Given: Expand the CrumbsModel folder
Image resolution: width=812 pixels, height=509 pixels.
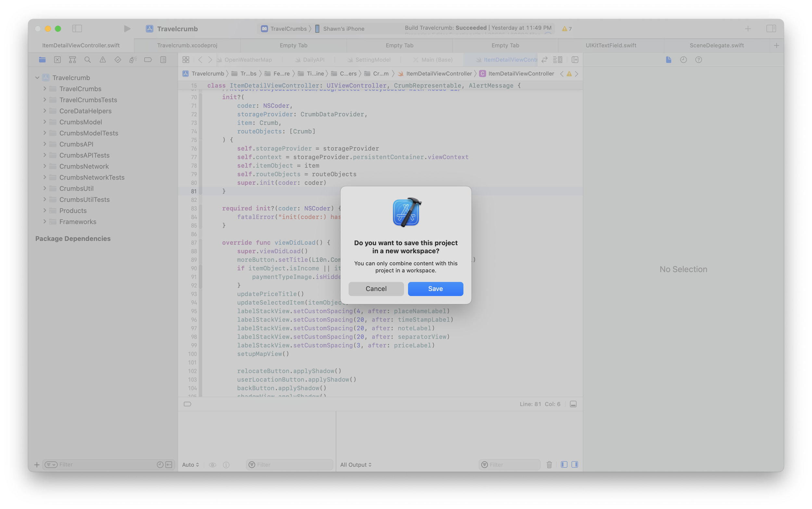Looking at the screenshot, I should 44,122.
